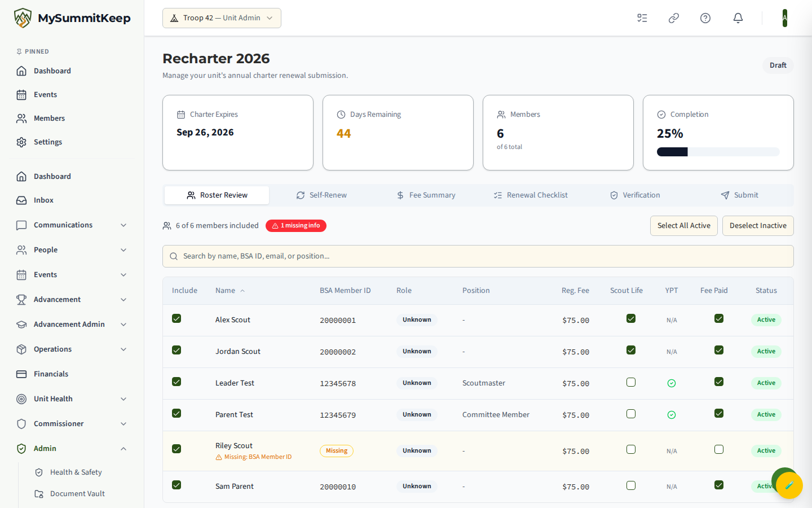Viewport: 812px width, 508px height.
Task: Click the Document Vault folder icon
Action: pos(39,493)
